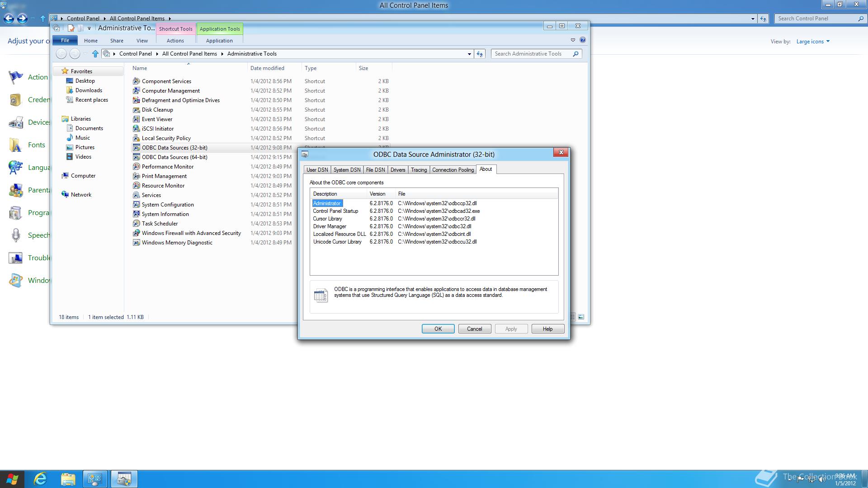Open Control Panel address bar dropdown
Screen dimensions: 868x488
753,19
